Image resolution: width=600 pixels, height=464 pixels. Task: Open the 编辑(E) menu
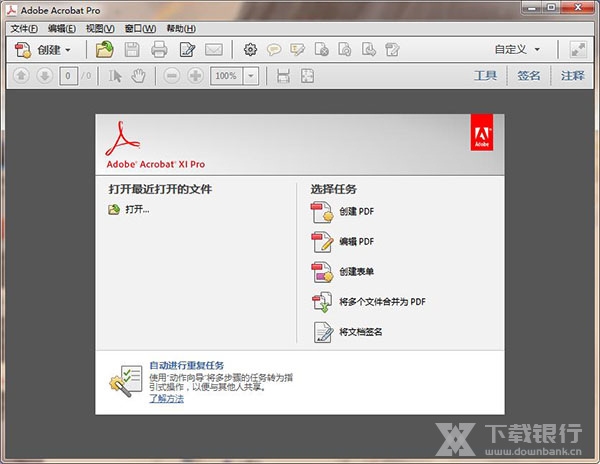pos(62,29)
